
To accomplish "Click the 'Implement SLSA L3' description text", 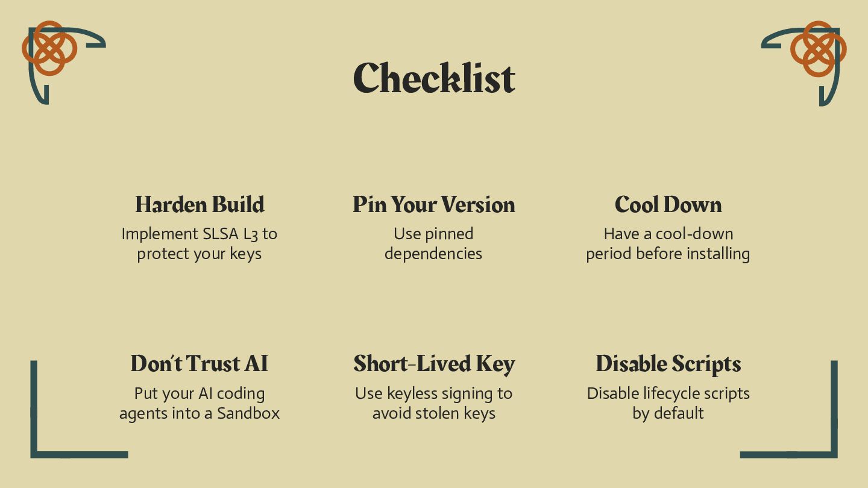I will click(200, 243).
